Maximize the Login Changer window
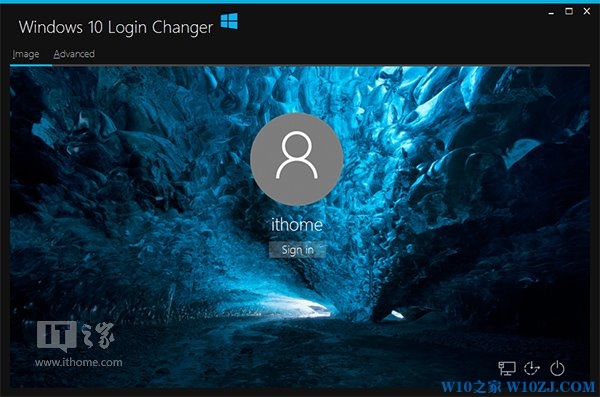Screen dimensions: 600x397 [x=569, y=11]
